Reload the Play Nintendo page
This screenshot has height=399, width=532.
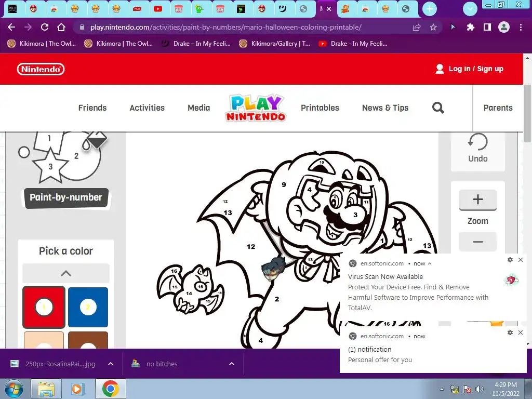pos(45,27)
